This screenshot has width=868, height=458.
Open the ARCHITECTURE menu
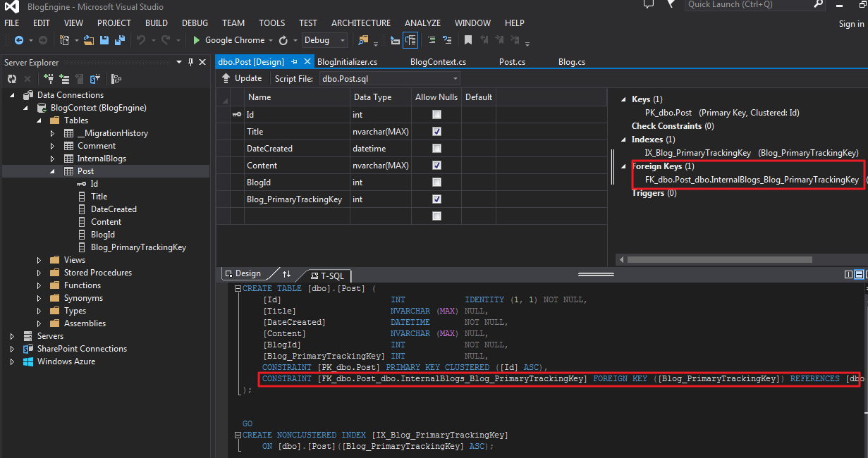click(x=361, y=23)
